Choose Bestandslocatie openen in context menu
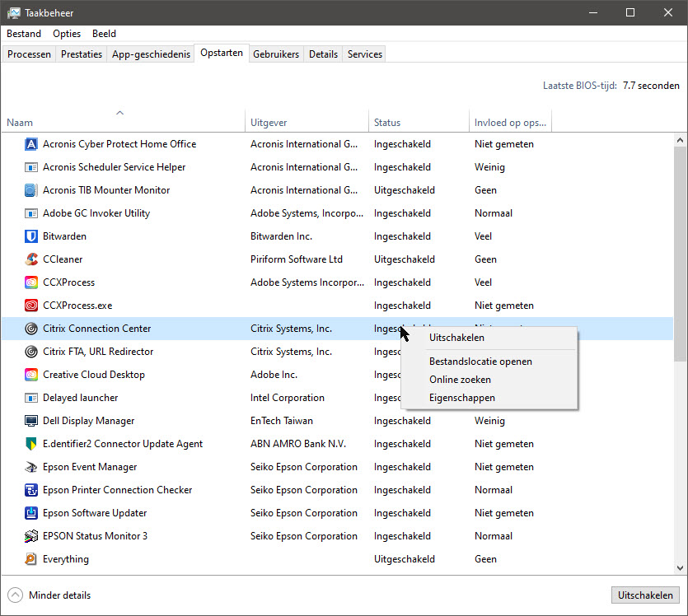This screenshot has height=616, width=688. (x=489, y=362)
